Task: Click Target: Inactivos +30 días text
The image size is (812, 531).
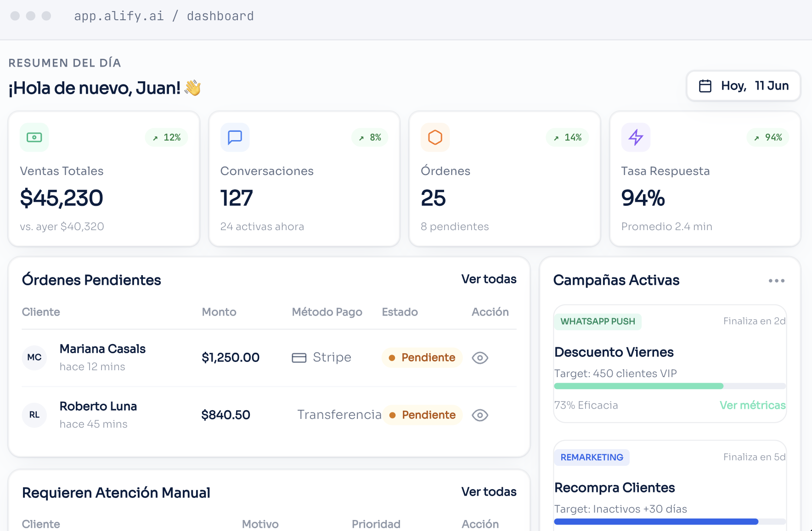Action: [620, 509]
